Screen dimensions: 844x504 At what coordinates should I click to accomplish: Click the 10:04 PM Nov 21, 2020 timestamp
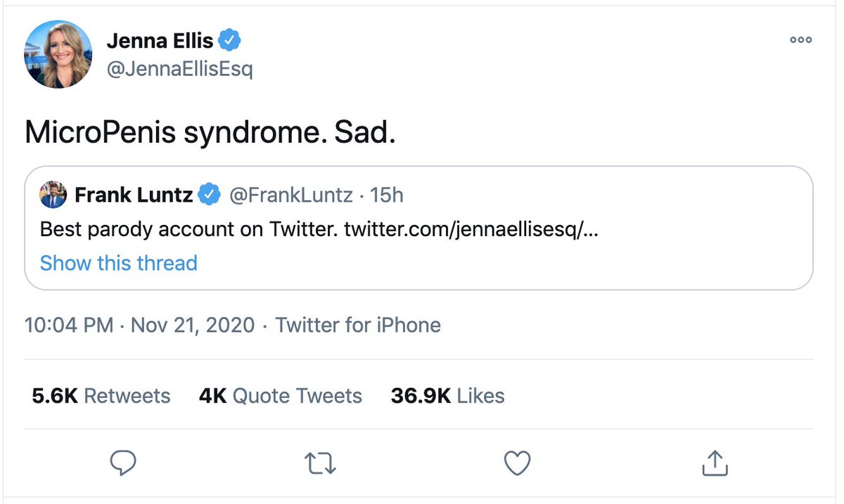[x=139, y=325]
